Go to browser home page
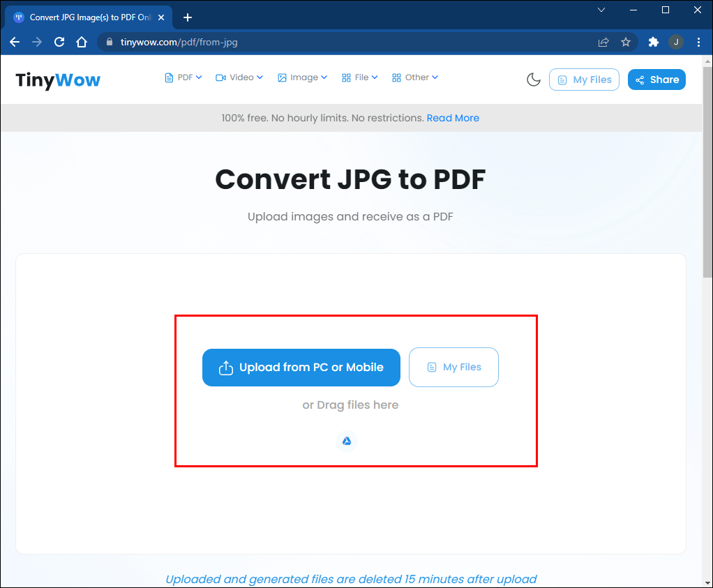Screen dimensions: 713x588 point(82,43)
